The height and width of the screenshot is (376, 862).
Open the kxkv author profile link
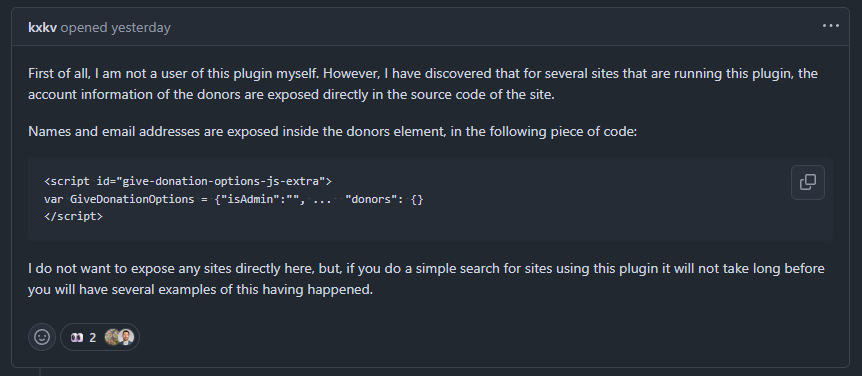click(x=42, y=27)
